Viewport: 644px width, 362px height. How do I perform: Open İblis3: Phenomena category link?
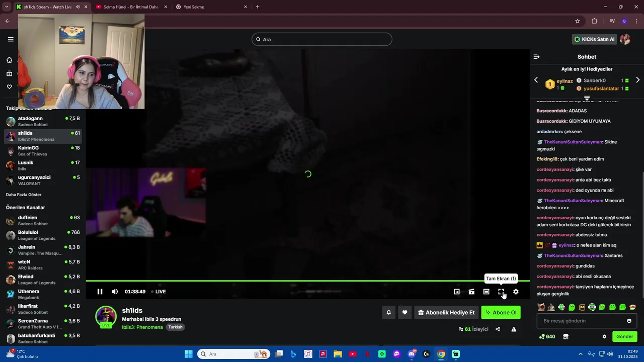pos(142,327)
